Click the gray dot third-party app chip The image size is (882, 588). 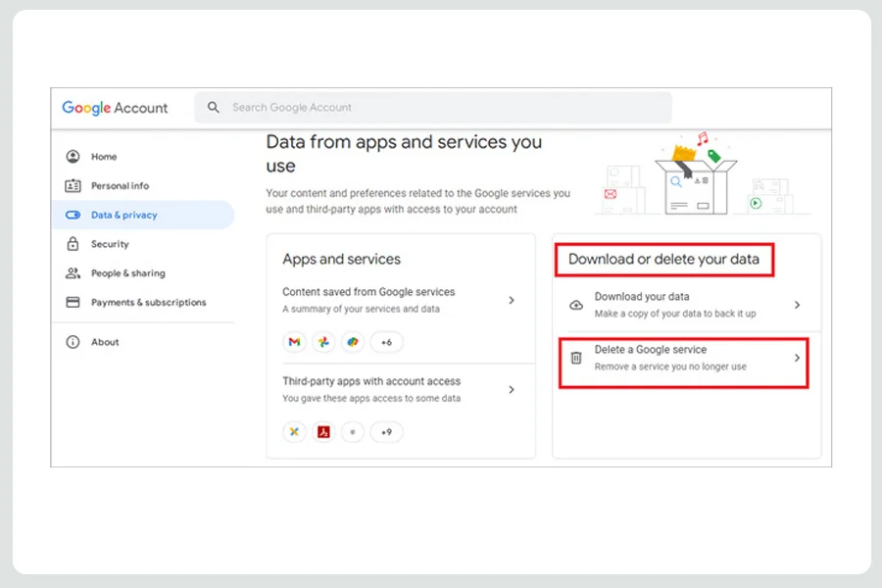coord(353,432)
